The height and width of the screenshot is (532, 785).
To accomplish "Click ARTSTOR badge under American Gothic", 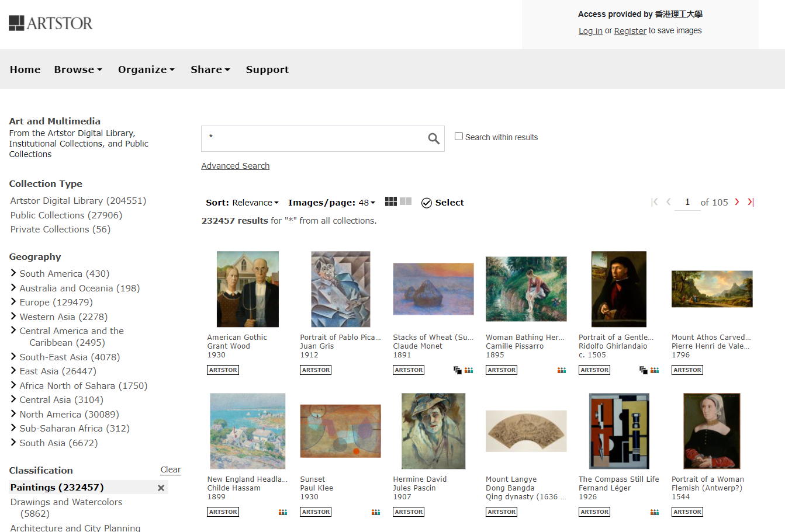I will coord(223,370).
